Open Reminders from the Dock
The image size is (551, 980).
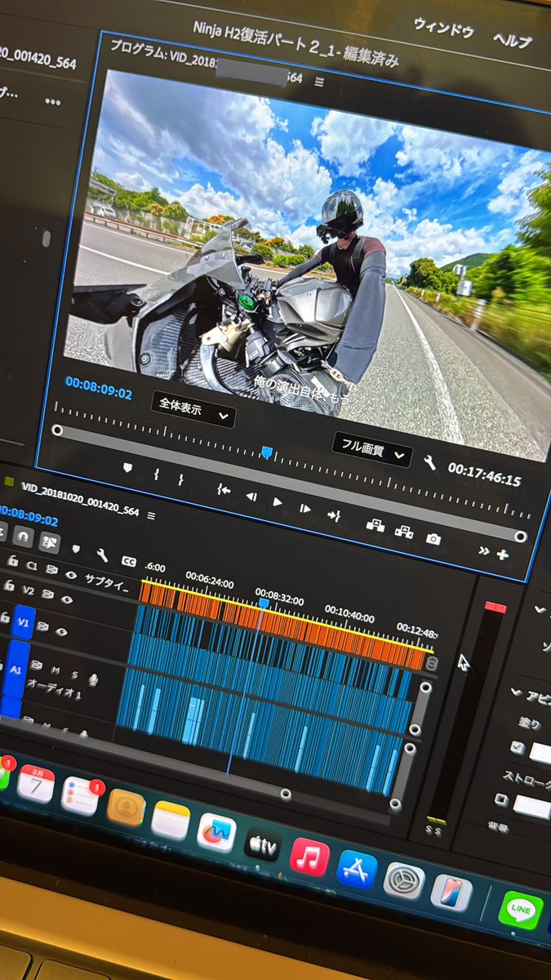tap(80, 795)
